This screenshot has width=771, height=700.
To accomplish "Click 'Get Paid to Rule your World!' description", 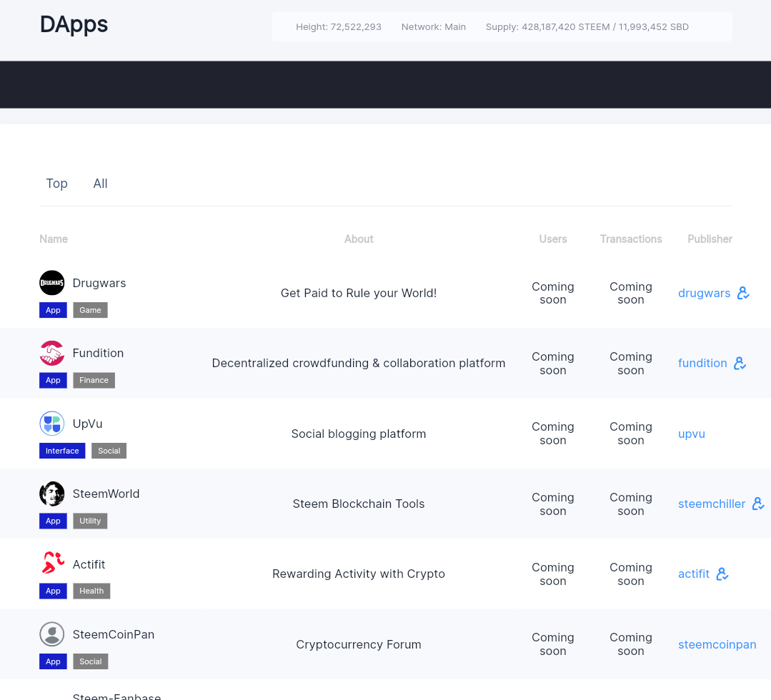I will point(359,293).
